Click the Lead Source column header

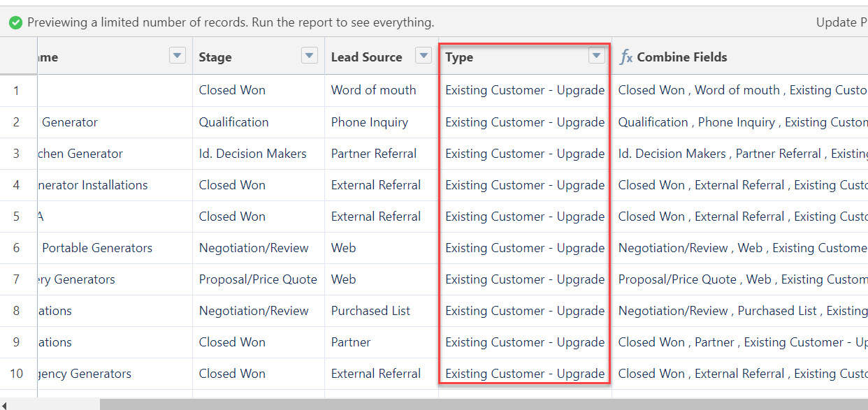(367, 57)
